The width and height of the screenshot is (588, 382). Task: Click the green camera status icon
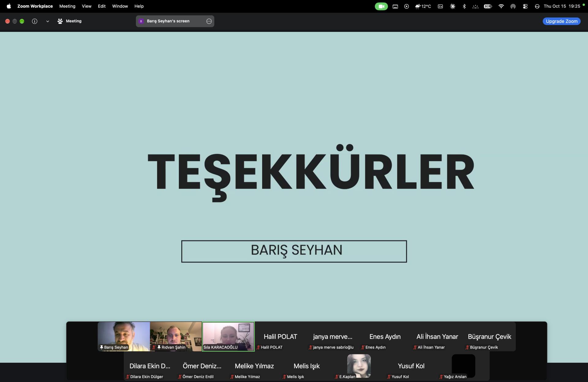(381, 6)
